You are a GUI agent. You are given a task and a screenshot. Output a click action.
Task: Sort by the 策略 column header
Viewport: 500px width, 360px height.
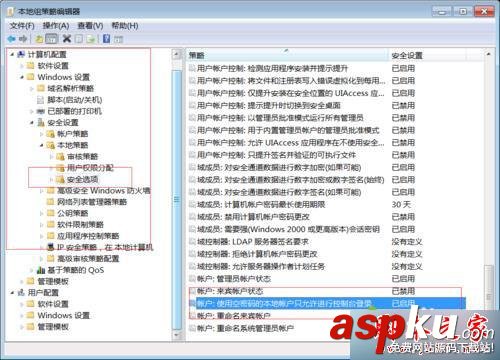point(287,55)
